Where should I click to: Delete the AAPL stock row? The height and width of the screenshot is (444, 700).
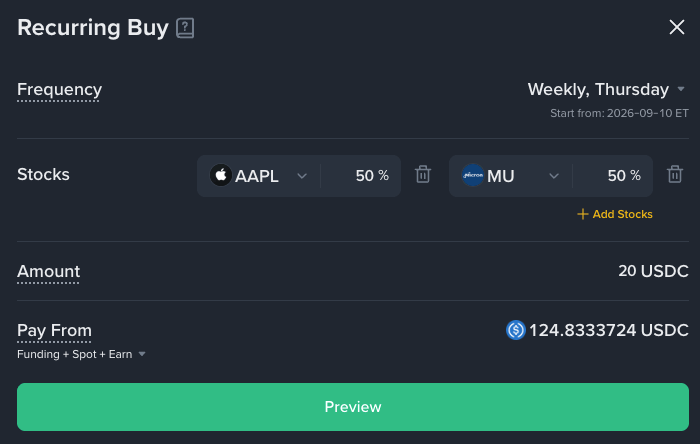[x=423, y=174]
